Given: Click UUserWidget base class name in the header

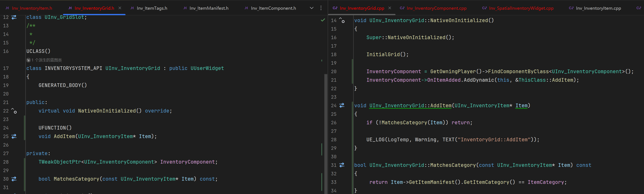Looking at the screenshot, I should coord(207,68).
